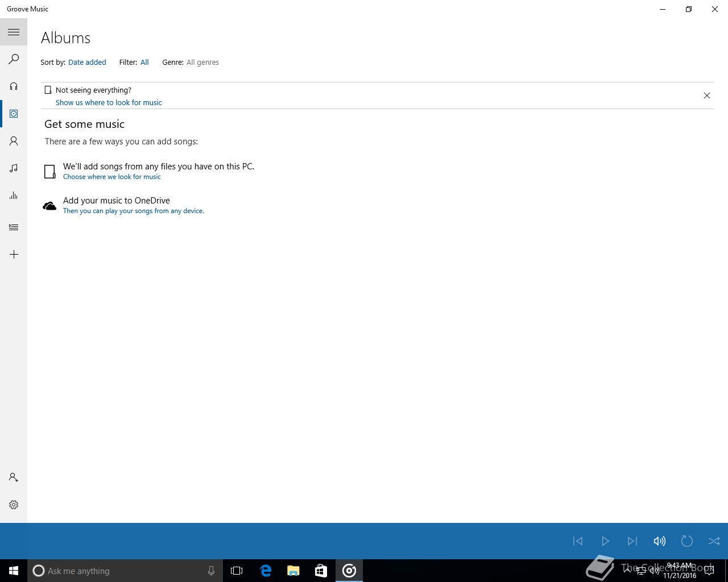Open the sign-in account icon
Screen dimensions: 728x582
14,477
